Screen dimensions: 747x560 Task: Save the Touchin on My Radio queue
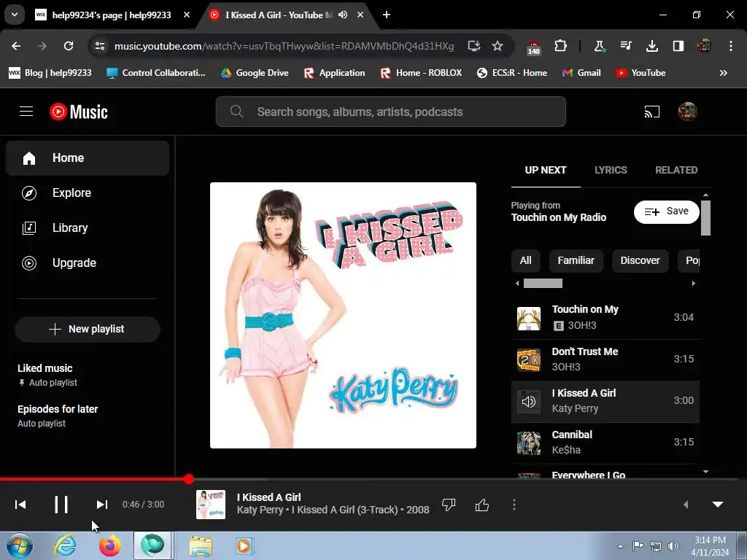tap(666, 211)
